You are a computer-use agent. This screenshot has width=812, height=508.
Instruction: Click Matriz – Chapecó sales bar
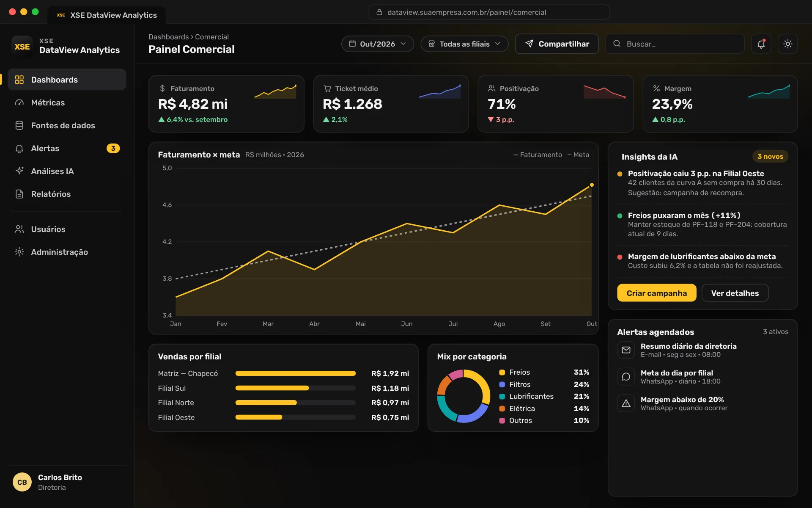click(x=295, y=373)
